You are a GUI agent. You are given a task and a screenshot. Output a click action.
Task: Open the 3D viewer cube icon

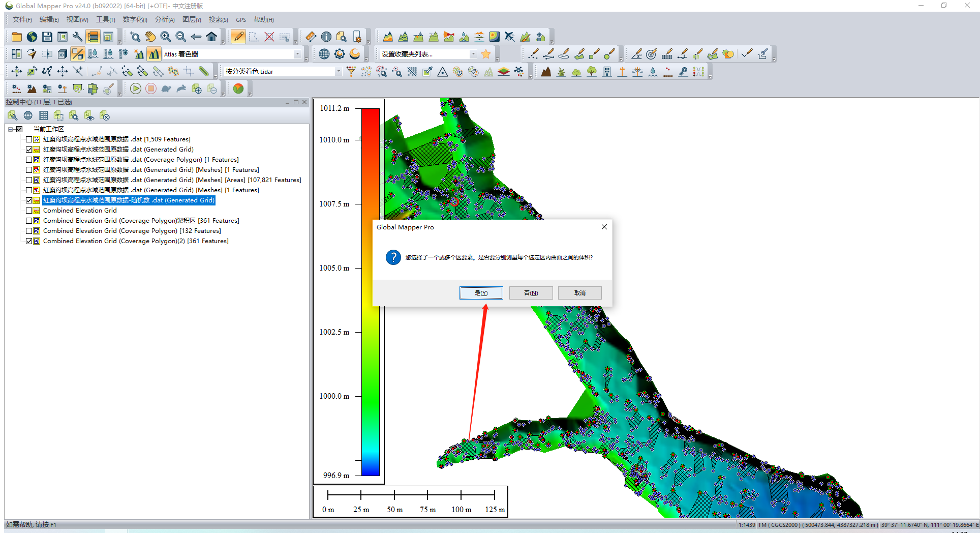coord(62,54)
